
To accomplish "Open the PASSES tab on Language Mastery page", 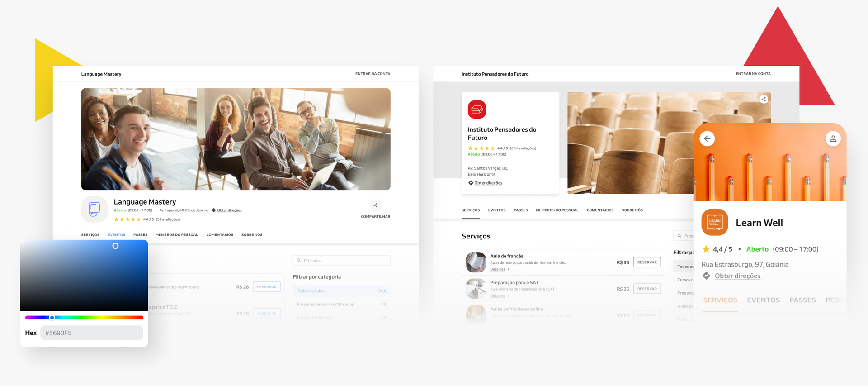I will tap(140, 235).
